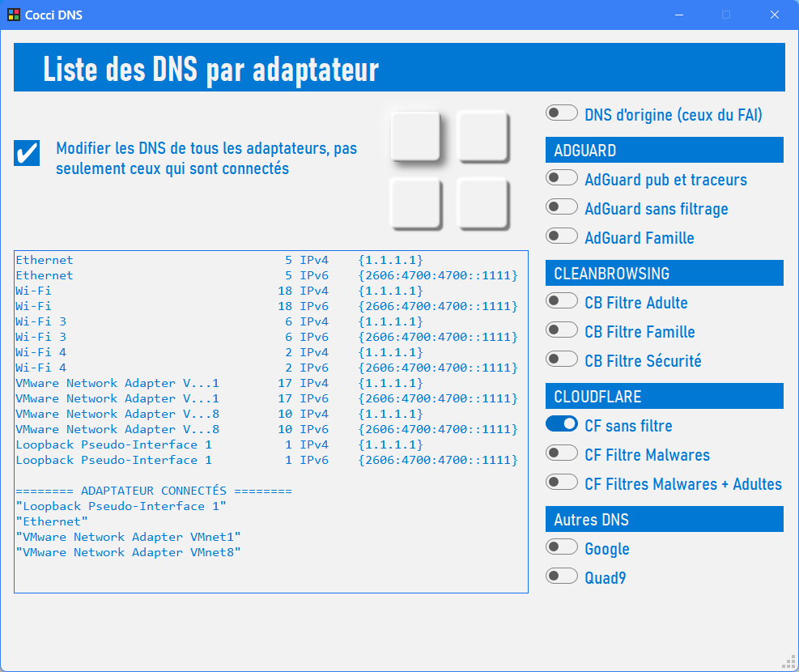Select Google DNS toggle
799x672 pixels.
[562, 547]
